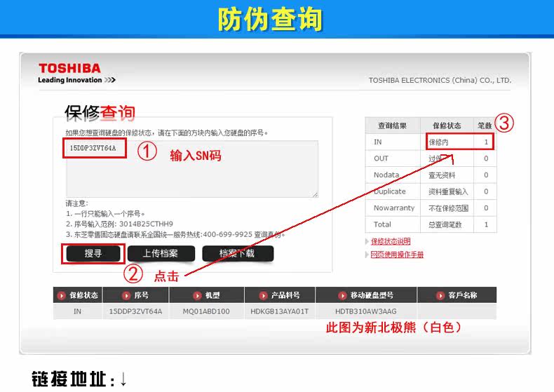Click the Nowarranty row label
This screenshot has height=392, width=554.
(394, 208)
